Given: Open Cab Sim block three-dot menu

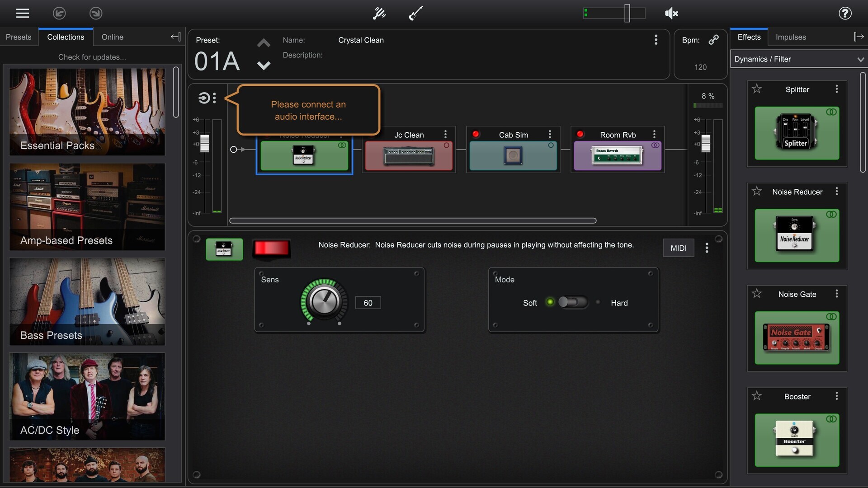Looking at the screenshot, I should (550, 134).
